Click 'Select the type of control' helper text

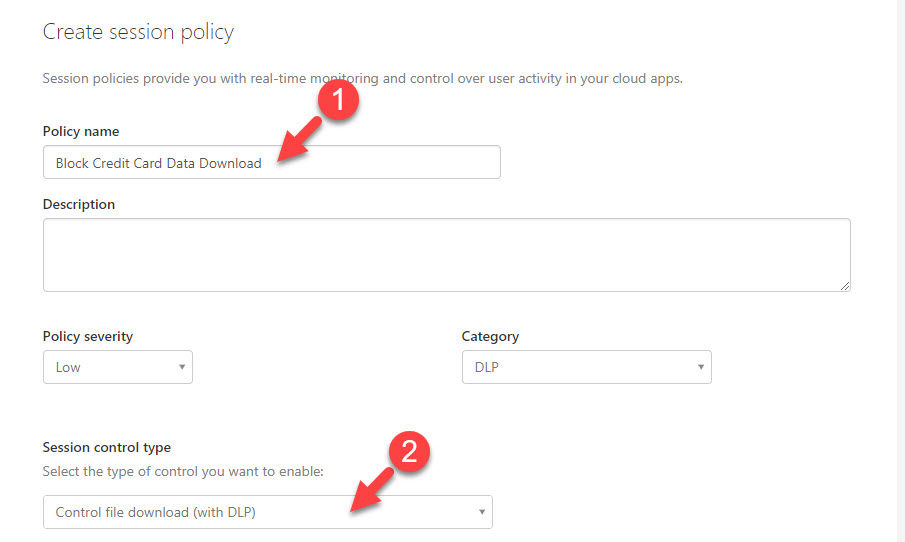pyautogui.click(x=183, y=472)
